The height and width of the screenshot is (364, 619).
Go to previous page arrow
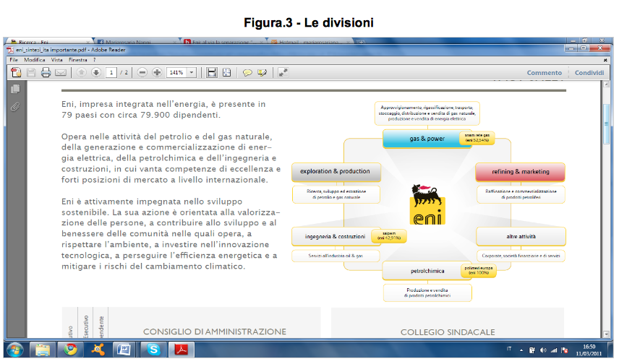[81, 72]
